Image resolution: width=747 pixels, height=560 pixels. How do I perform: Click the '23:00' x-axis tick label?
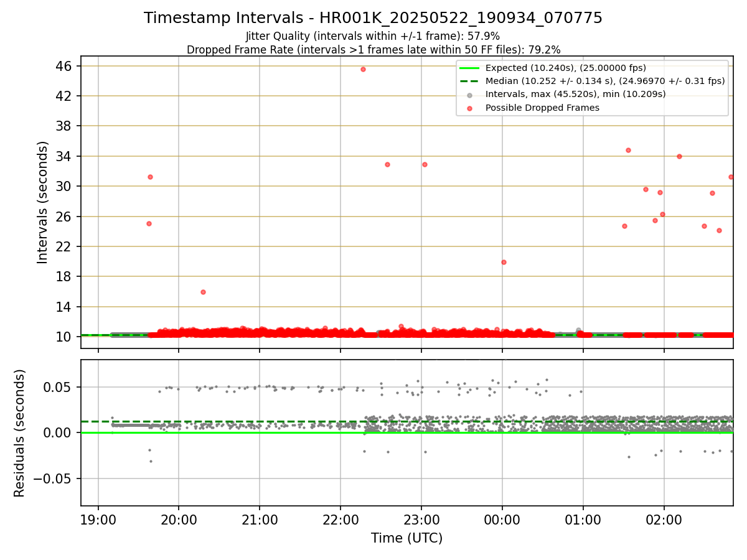pos(421,521)
